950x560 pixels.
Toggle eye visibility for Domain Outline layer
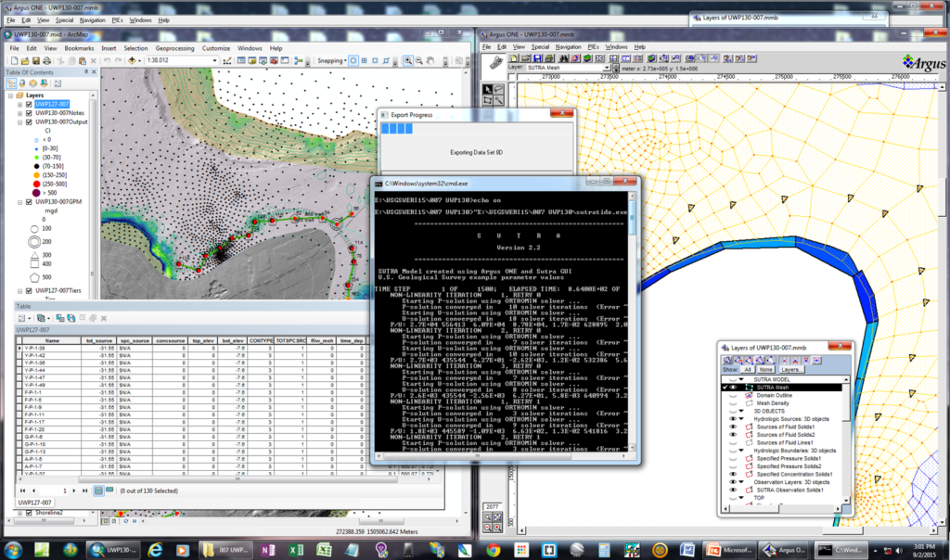pyautogui.click(x=733, y=395)
